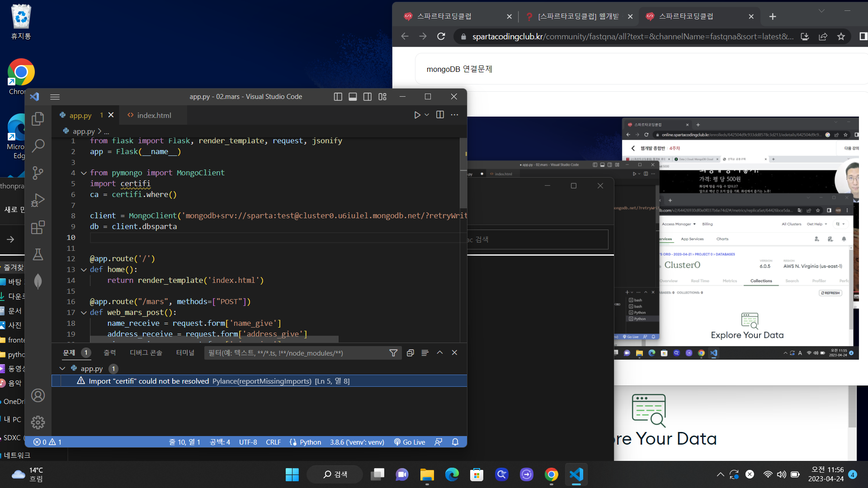Open the Accounts menu in activity bar
This screenshot has height=488, width=868.
pyautogui.click(x=38, y=395)
